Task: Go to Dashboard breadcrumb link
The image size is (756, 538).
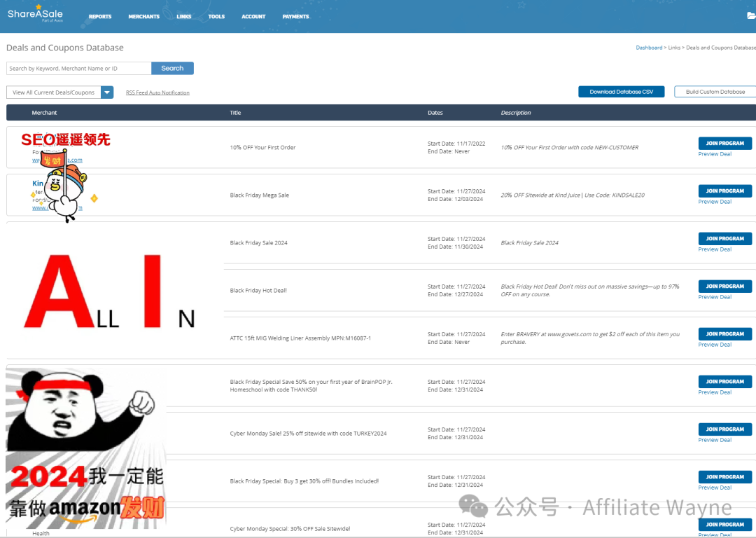Action: (x=649, y=48)
